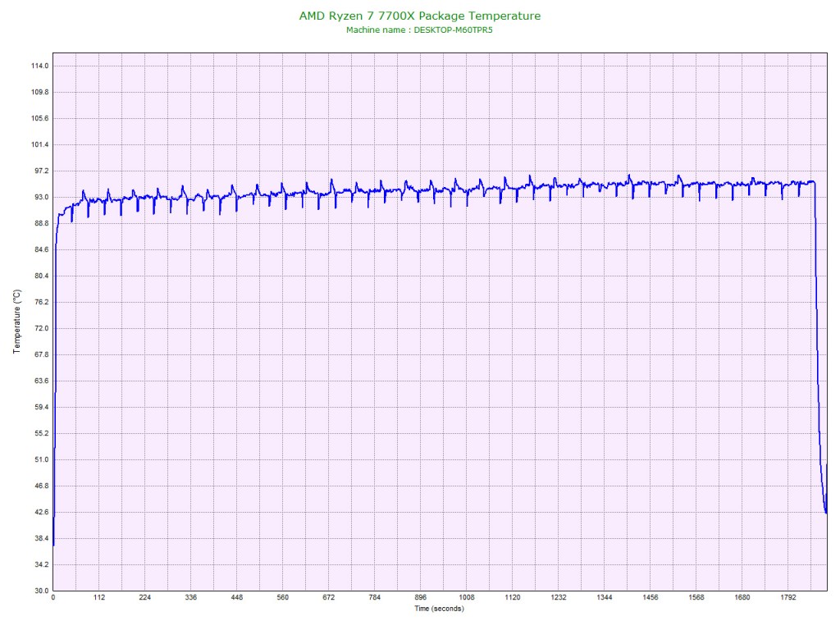Select the 672 seconds tick label

point(329,598)
